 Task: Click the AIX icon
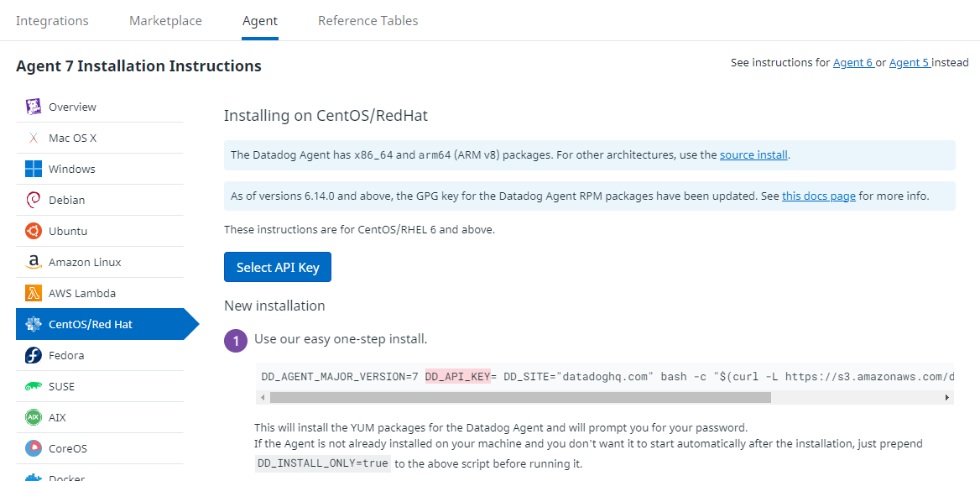click(33, 417)
